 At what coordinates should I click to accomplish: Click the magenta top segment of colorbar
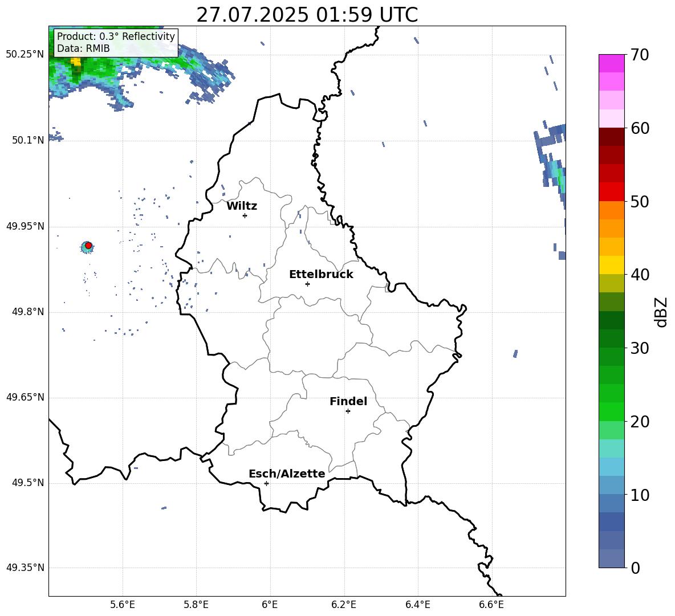pyautogui.click(x=612, y=63)
